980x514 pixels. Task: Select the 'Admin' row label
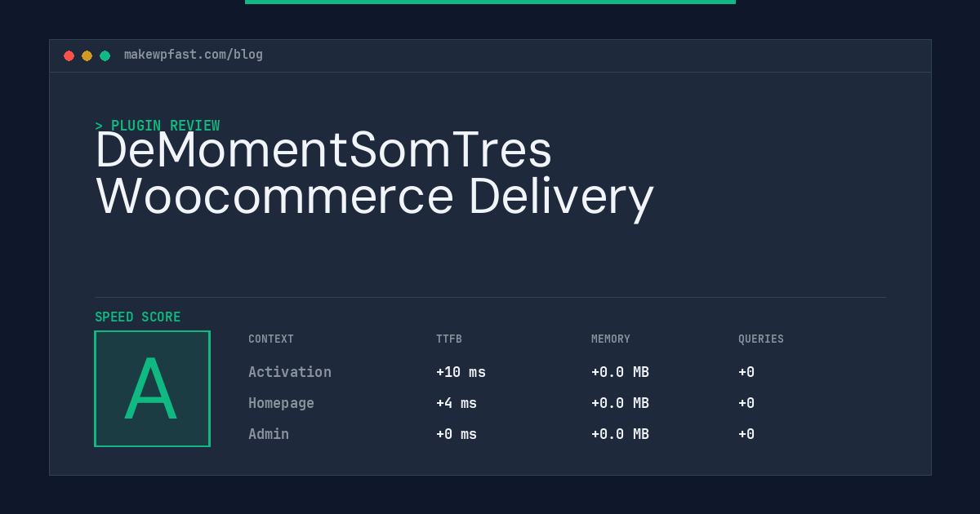coord(269,434)
